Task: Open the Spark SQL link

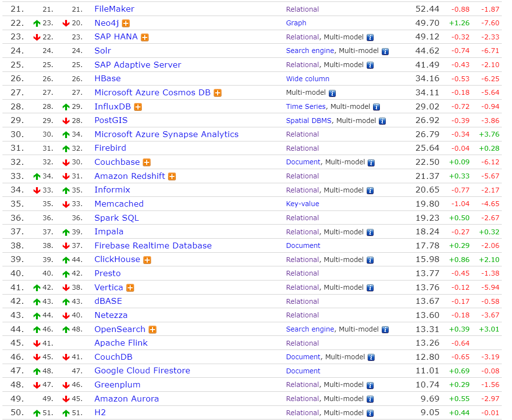Action: click(117, 218)
